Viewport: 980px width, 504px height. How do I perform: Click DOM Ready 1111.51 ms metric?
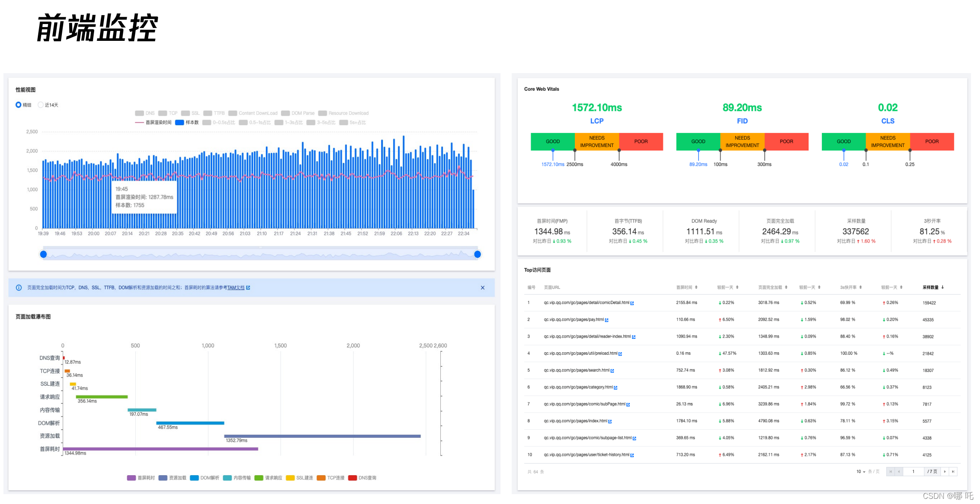(x=704, y=231)
